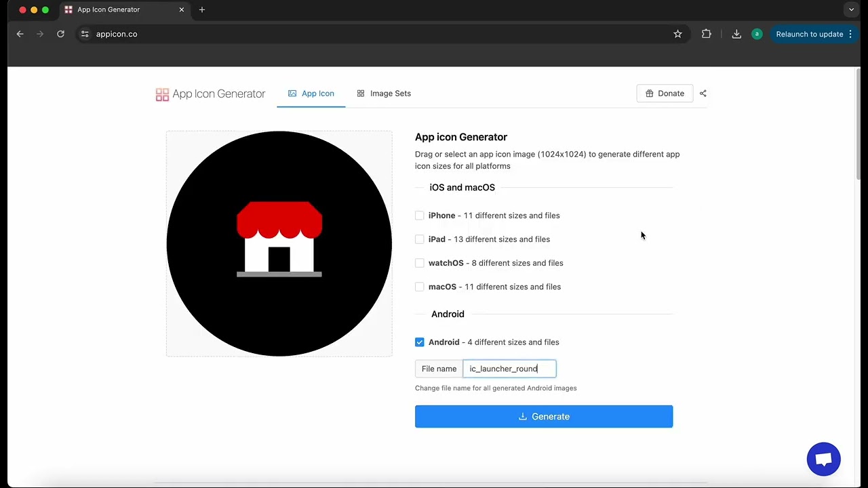Bookmark this page with the star icon
This screenshot has height=488, width=868.
(677, 34)
